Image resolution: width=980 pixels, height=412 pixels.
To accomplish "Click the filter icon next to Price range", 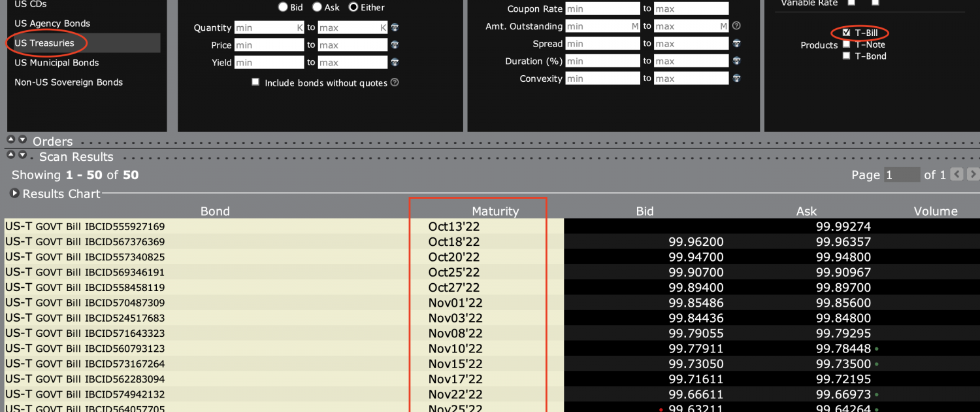I will point(395,45).
